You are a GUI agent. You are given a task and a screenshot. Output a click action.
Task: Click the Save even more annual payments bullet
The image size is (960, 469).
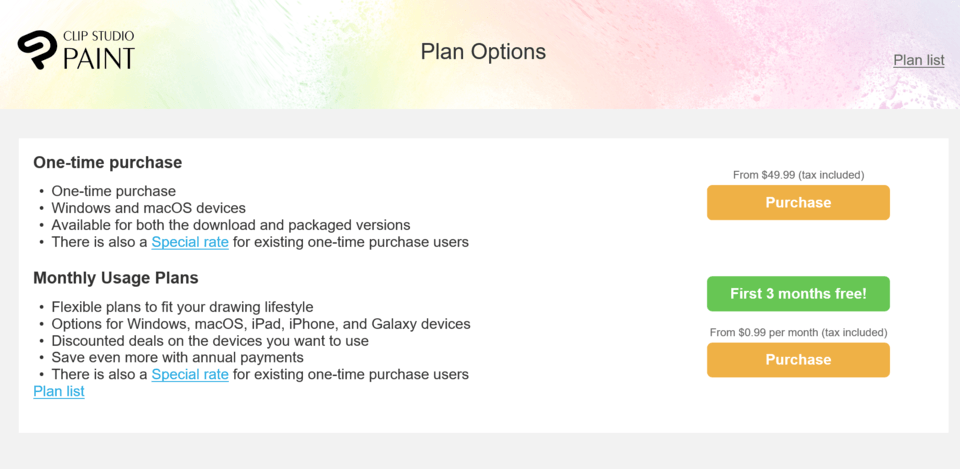177,358
